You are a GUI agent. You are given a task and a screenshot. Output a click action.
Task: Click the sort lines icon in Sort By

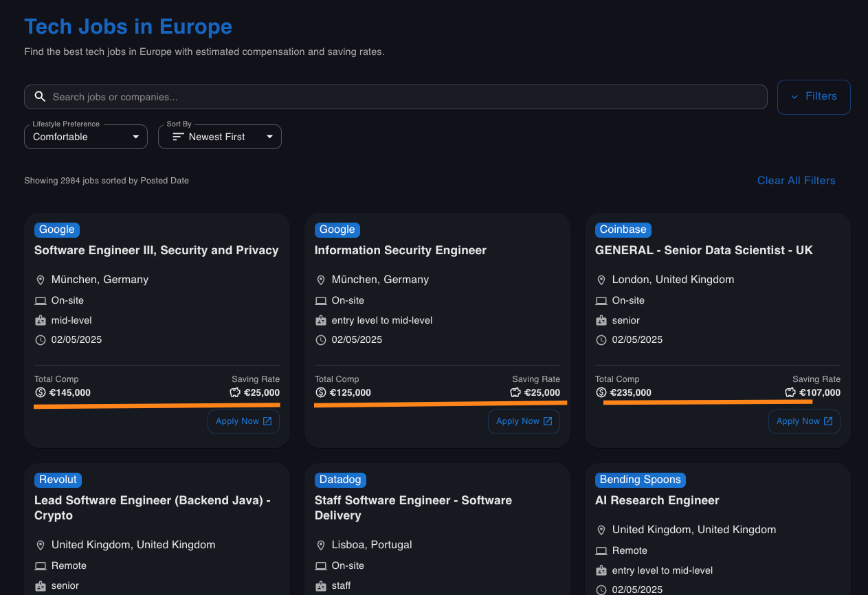[x=178, y=137]
